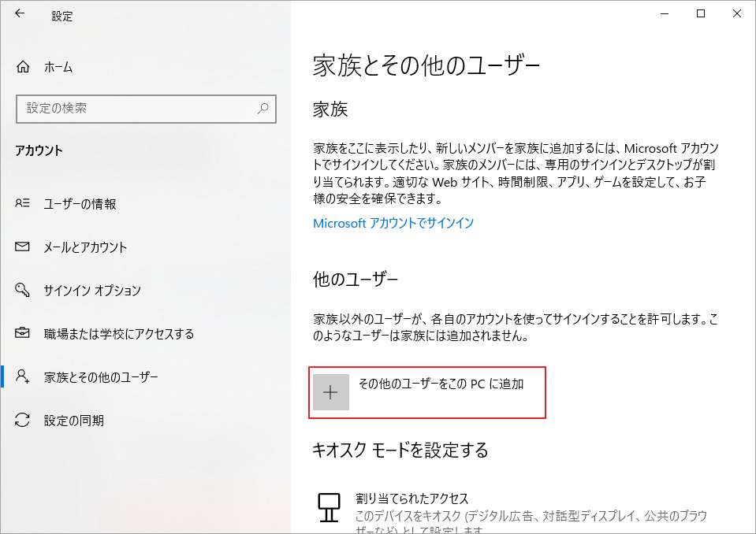Click the magnifier icon in the search box
This screenshot has width=756, height=534.
[x=263, y=109]
